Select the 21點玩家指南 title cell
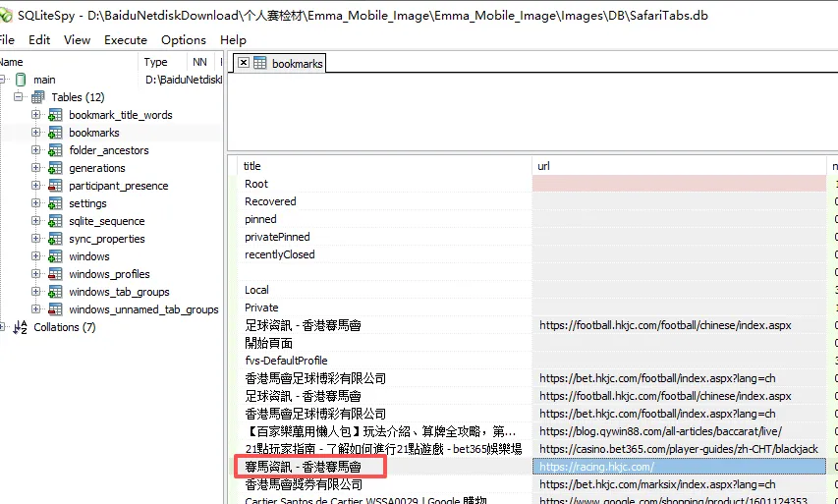The width and height of the screenshot is (838, 504). 384,448
